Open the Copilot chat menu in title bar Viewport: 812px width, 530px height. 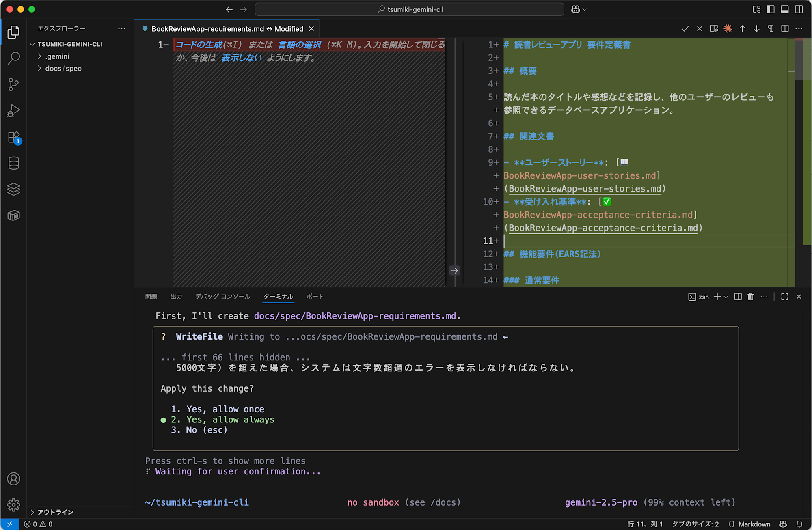coord(579,9)
